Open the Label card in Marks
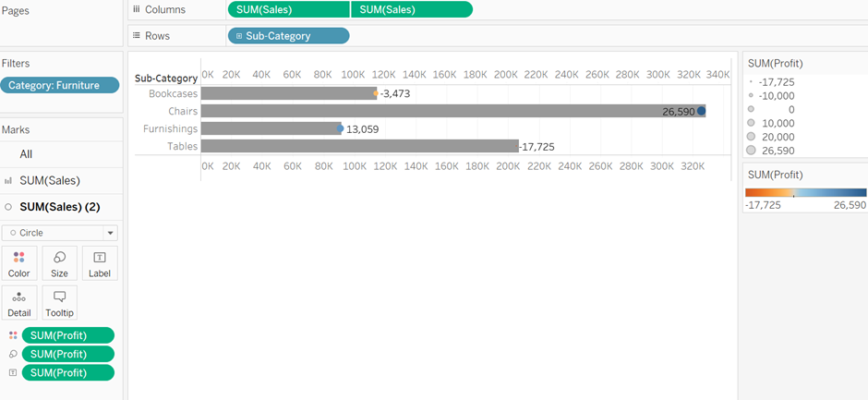This screenshot has height=400, width=868. [x=100, y=263]
